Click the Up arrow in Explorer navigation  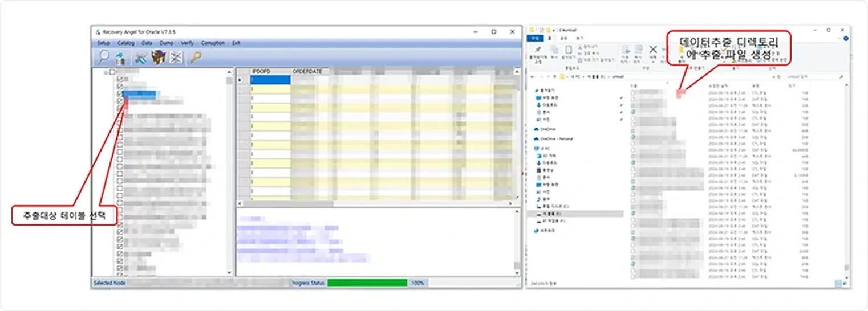[x=555, y=76]
